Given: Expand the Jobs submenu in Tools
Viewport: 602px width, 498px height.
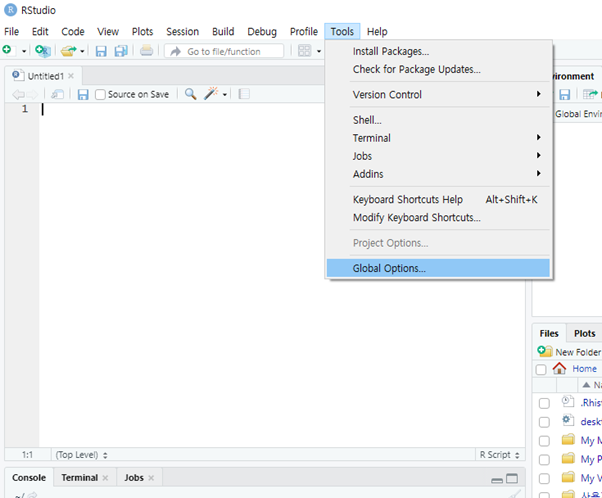Looking at the screenshot, I should pos(438,156).
